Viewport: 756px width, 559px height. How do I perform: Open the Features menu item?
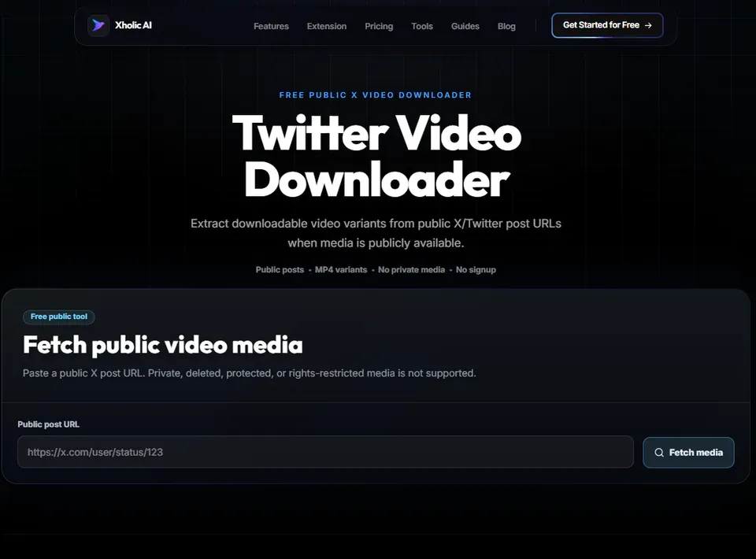pos(271,26)
